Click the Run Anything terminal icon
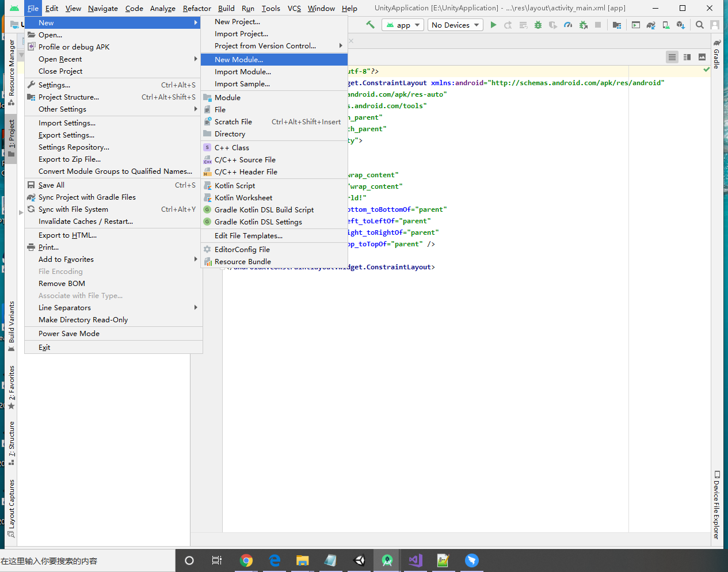This screenshot has height=572, width=728. click(x=636, y=25)
